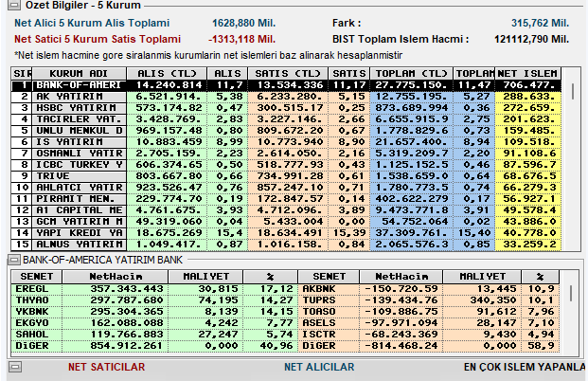Click the NetHacim header beside EREGL column
The width and height of the screenshot is (588, 381).
pos(116,277)
